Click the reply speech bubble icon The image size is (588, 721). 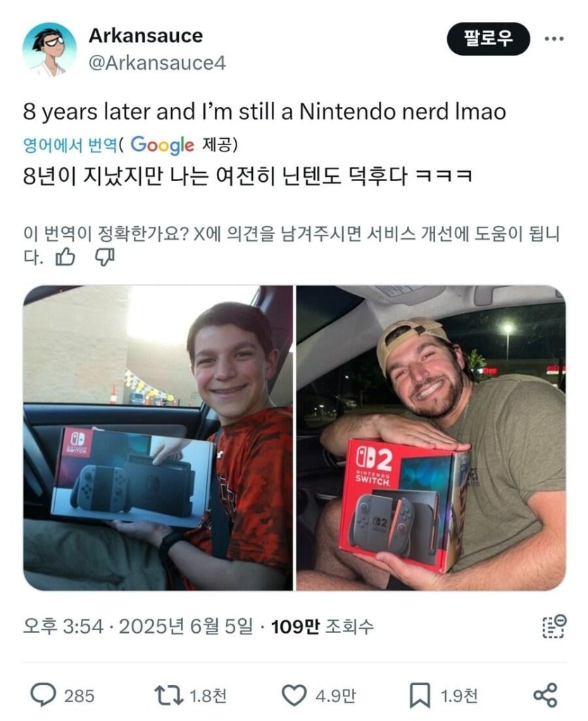pos(43,695)
